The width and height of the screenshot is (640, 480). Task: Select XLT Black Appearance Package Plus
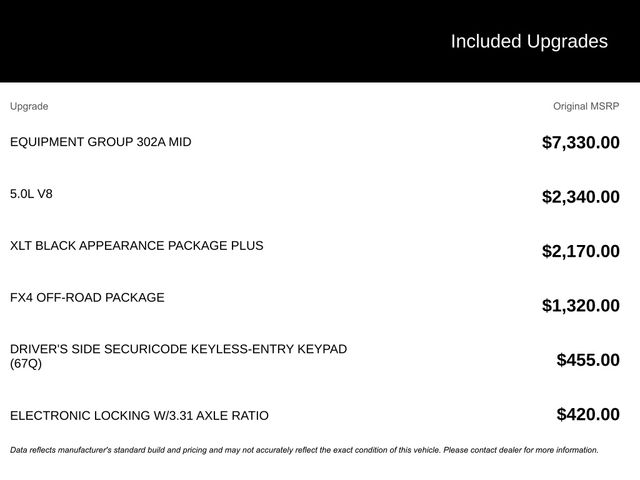[137, 246]
